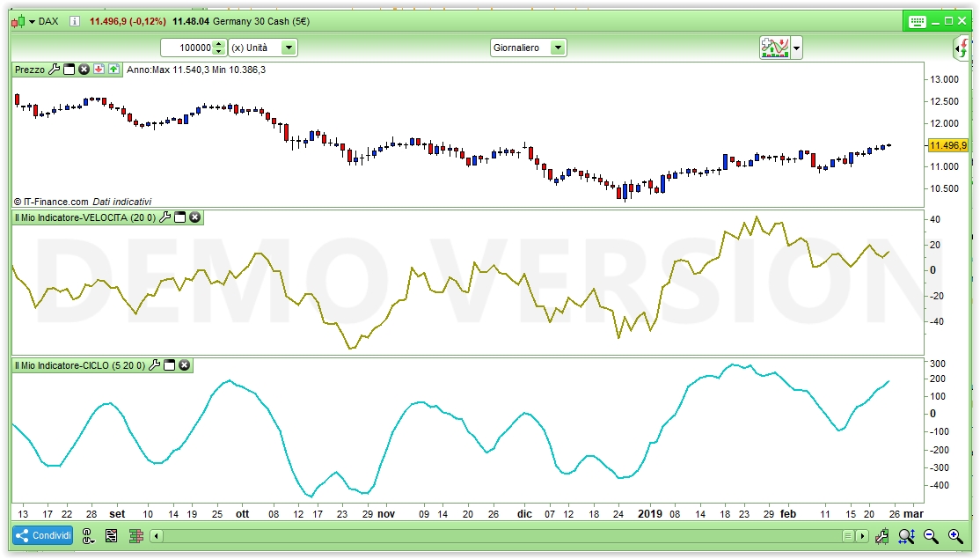Click the add indicator chart icon
This screenshot has width=980, height=559.
pos(775,48)
